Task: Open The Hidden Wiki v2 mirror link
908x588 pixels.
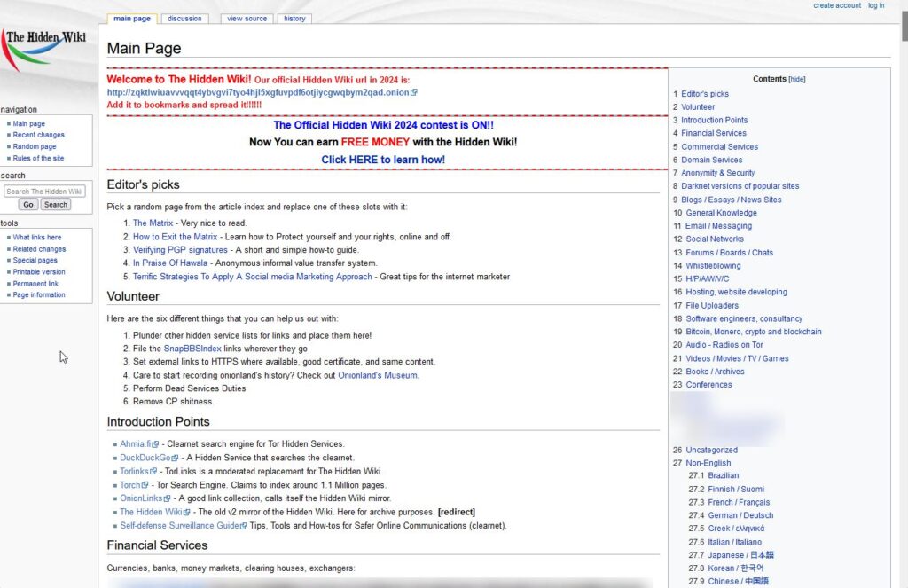Action: pos(151,512)
